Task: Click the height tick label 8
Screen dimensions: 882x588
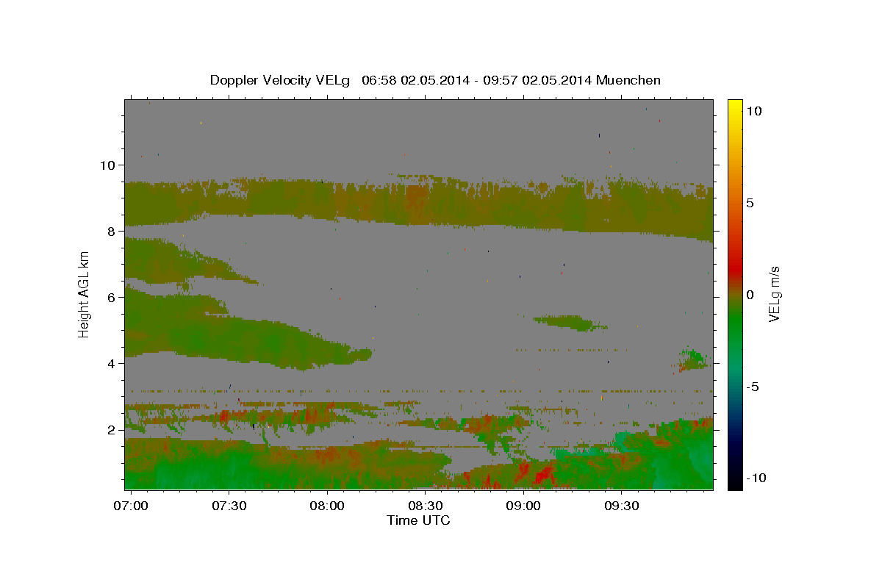Action: click(112, 231)
